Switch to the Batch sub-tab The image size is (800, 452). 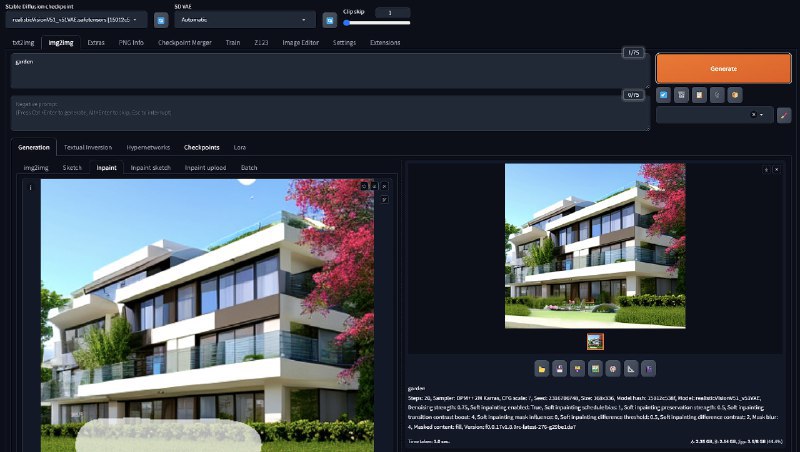(249, 168)
